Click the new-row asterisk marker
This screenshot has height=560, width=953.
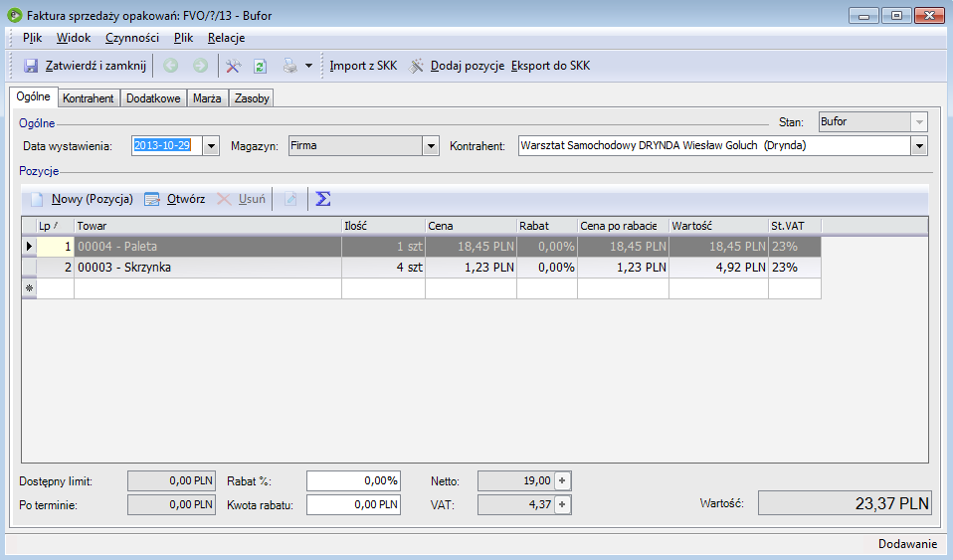[x=29, y=288]
